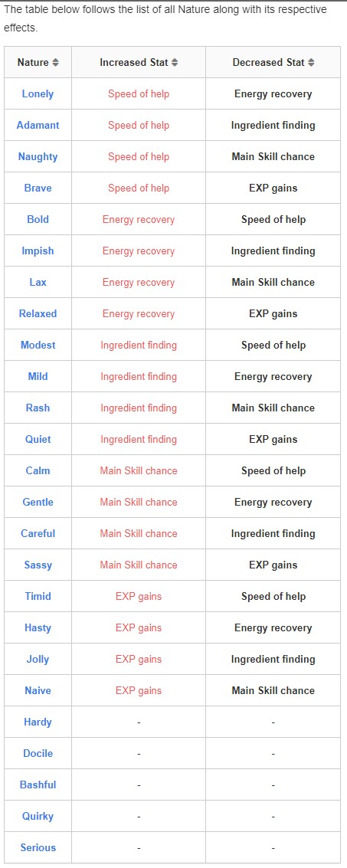This screenshot has height=868, width=347.
Task: Click the Bashful nature link
Action: coord(38,784)
